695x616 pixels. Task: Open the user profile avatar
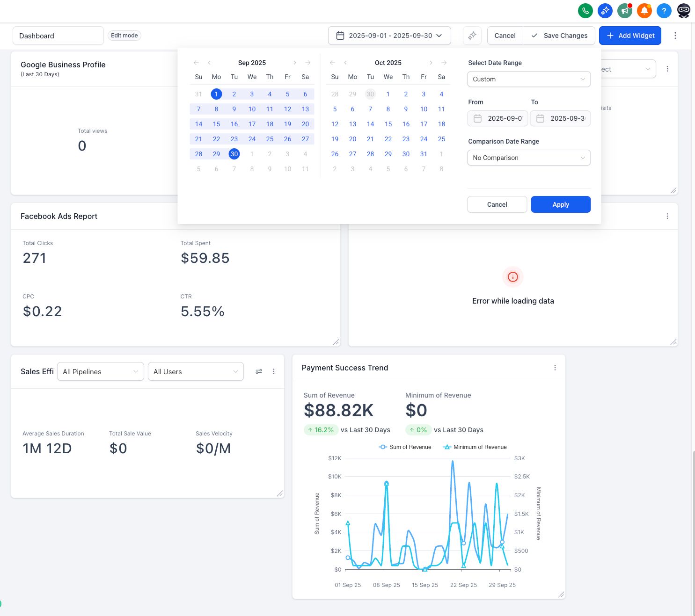point(683,10)
